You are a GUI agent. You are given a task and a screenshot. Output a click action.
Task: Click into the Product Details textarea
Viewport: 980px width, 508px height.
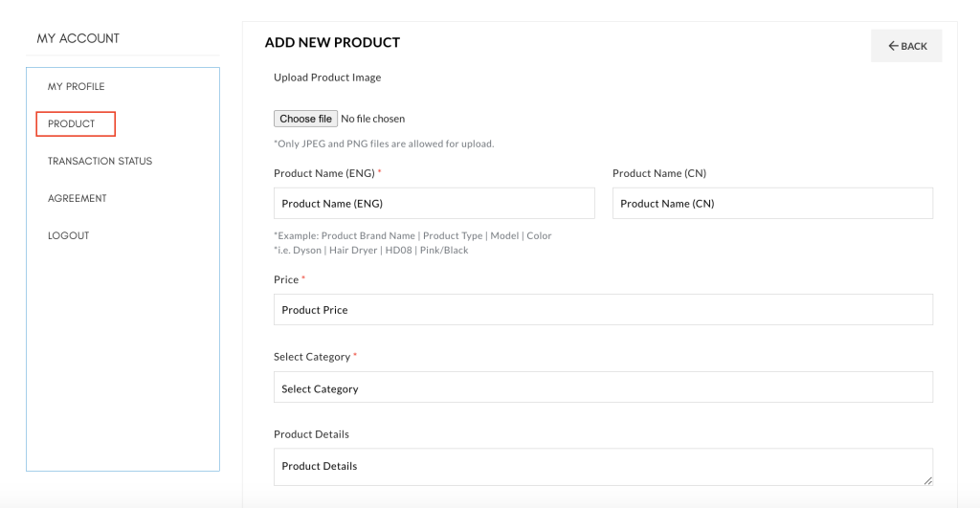(x=603, y=467)
